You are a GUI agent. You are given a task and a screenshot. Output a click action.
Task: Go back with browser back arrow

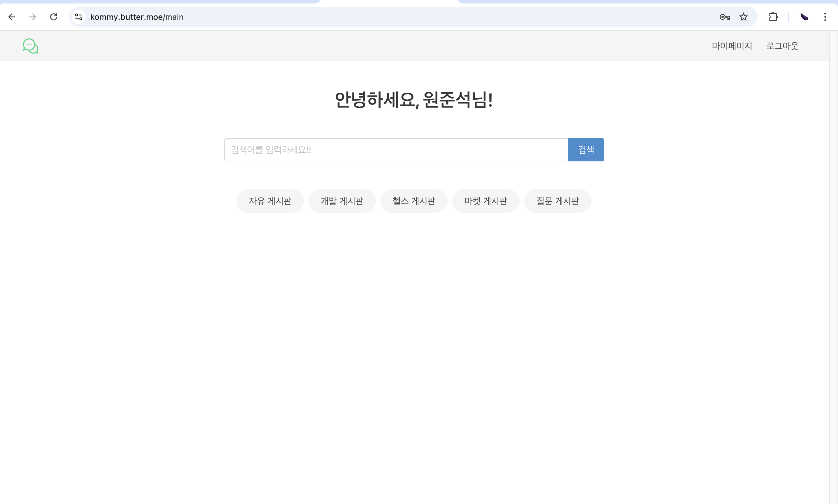[x=12, y=17]
